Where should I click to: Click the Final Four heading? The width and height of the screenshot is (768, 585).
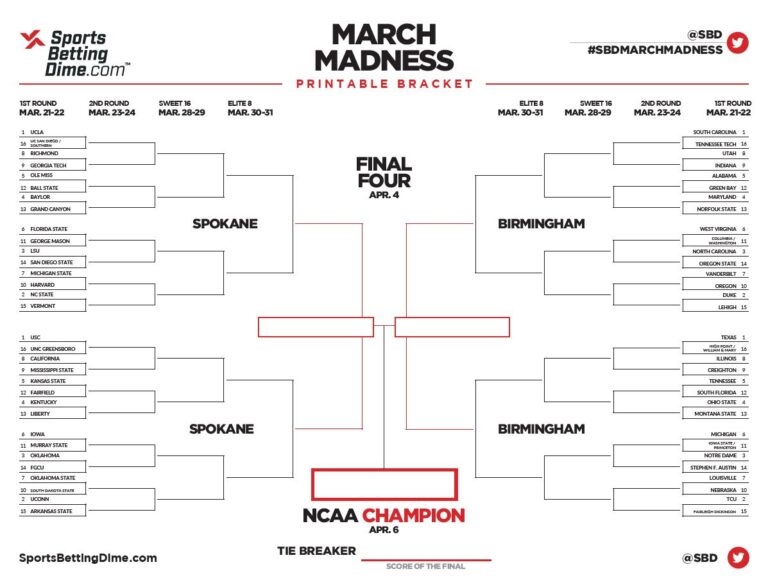tap(385, 172)
